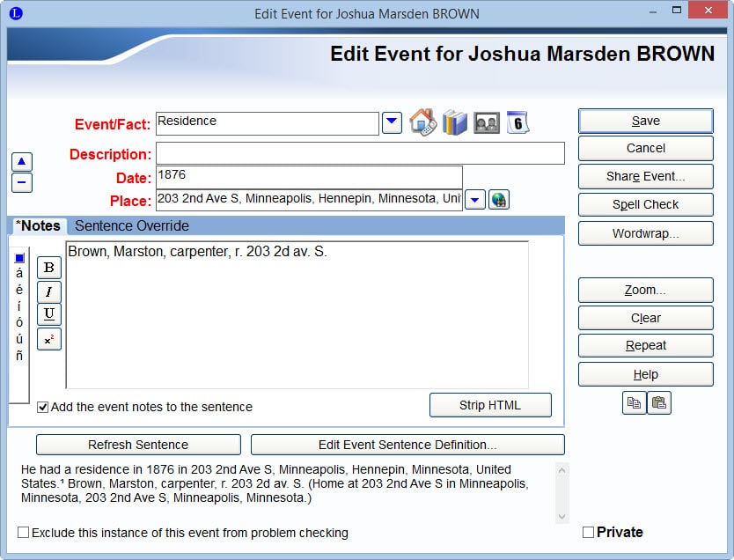Click Refresh Sentence button

point(138,445)
